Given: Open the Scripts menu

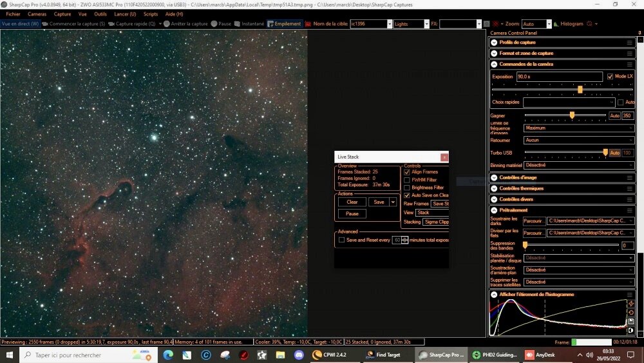Looking at the screenshot, I should (x=151, y=14).
